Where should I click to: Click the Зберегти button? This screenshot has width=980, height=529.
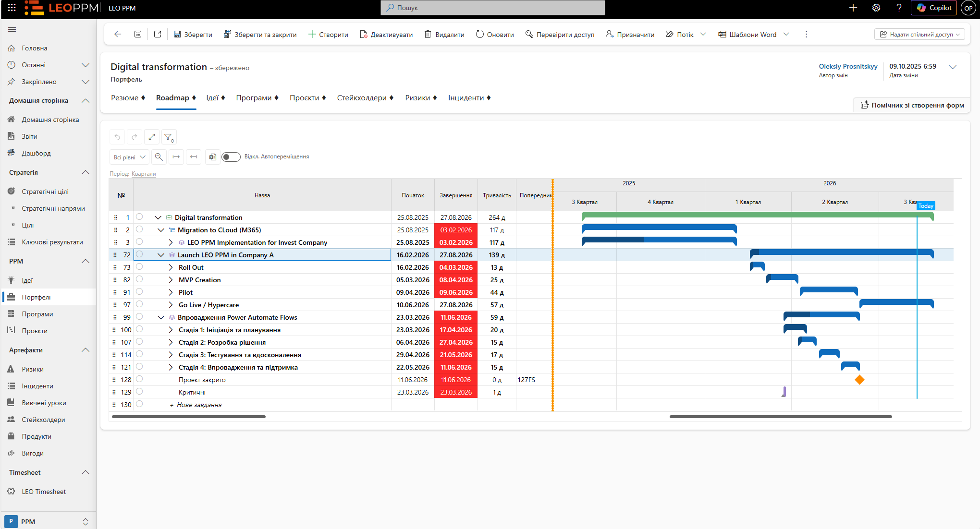click(x=193, y=35)
